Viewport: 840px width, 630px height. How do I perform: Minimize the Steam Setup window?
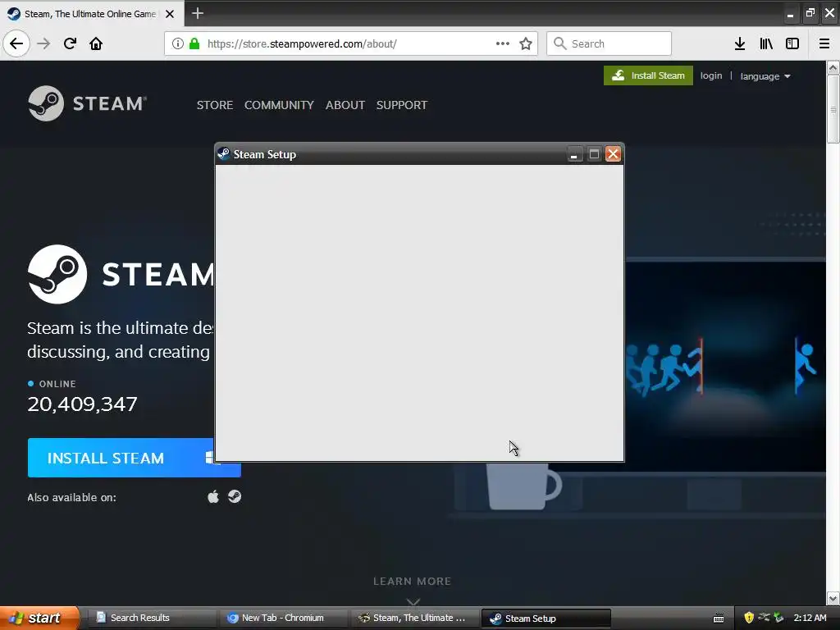point(573,154)
